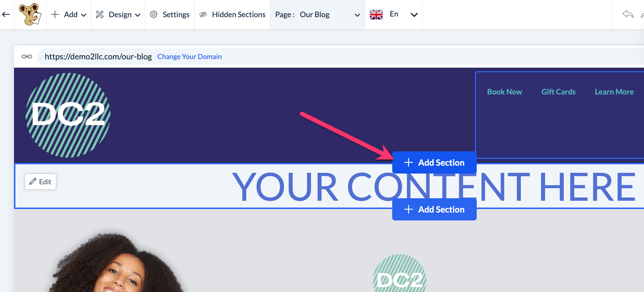Click the chain link icon beside URL
This screenshot has width=644, height=292.
(27, 57)
